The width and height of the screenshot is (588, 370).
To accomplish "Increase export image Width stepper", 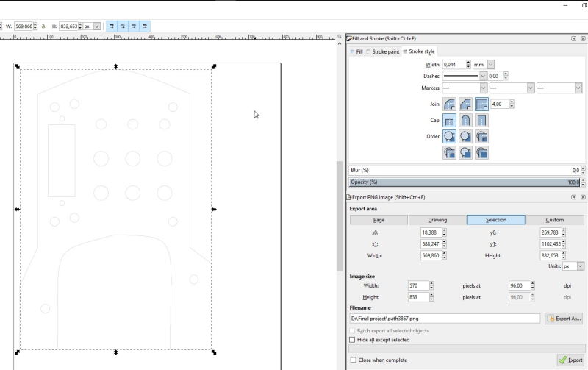I will [431, 283].
